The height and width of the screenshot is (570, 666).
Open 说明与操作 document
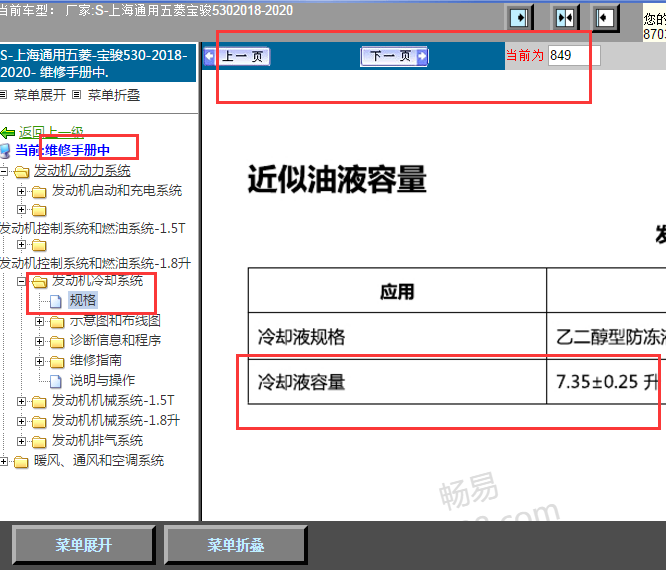102,380
